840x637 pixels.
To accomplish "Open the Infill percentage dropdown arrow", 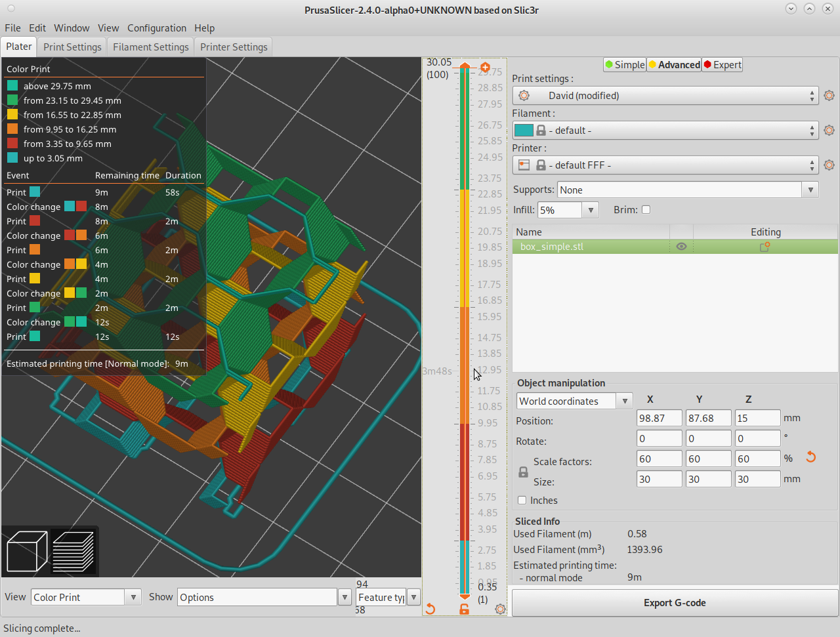I will (591, 210).
